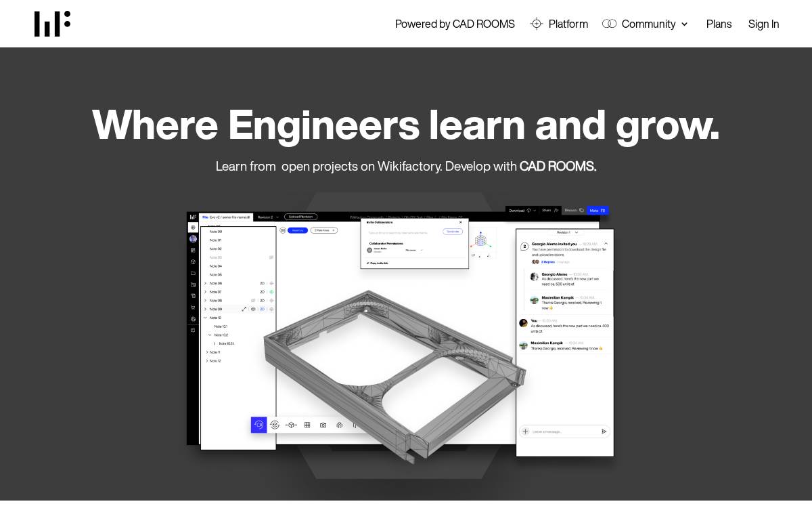Toggle the blue 2D on Note 09 row
Image resolution: width=812 pixels, height=508 pixels.
(x=262, y=309)
